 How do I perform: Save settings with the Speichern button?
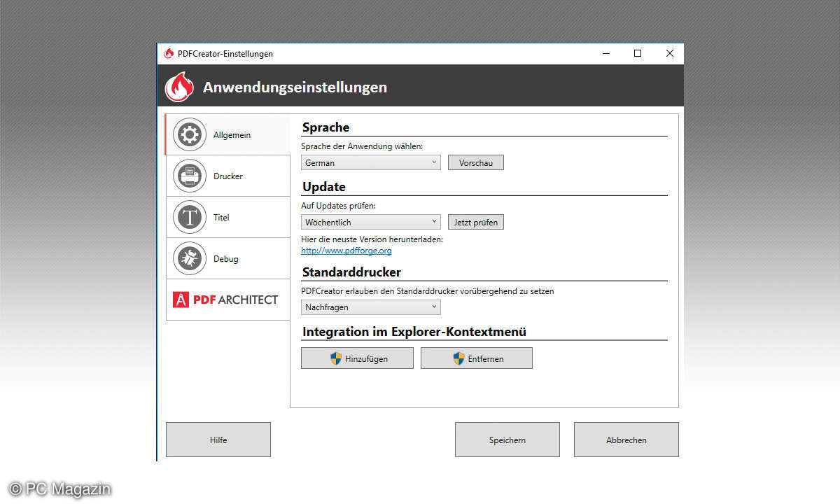point(507,440)
